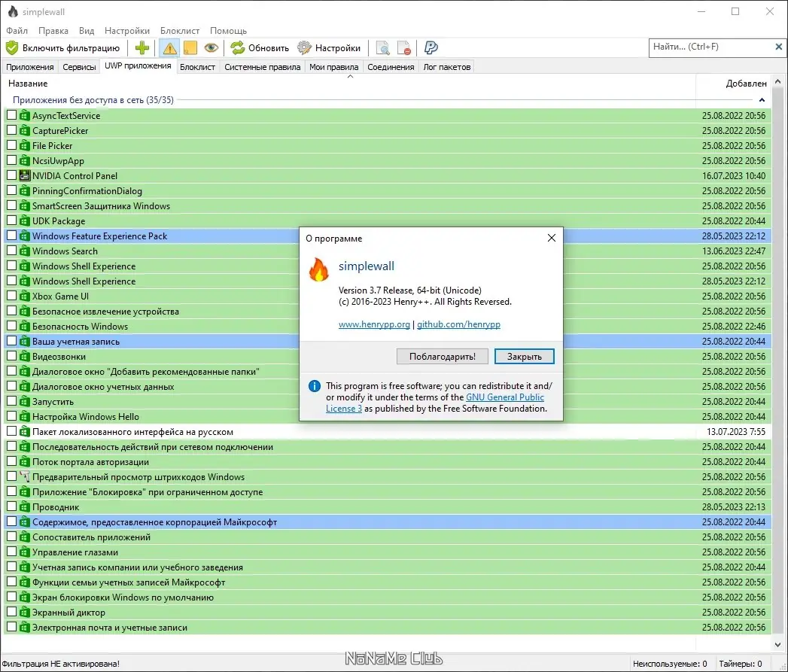
Task: Open the github.com/henrypp link
Action: tap(458, 324)
